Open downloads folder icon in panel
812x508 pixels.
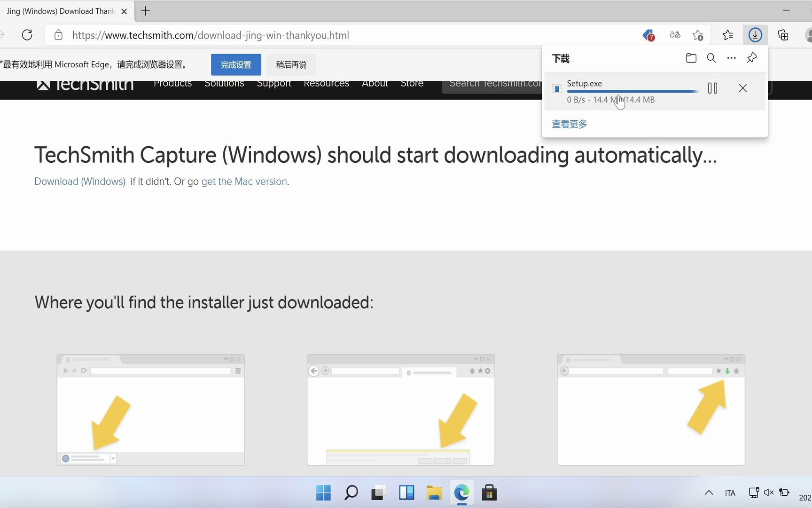691,58
